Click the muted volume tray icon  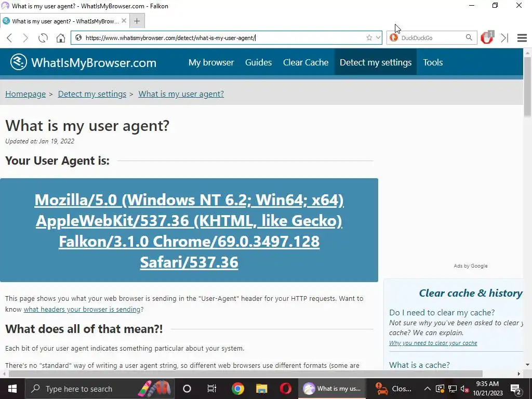(464, 389)
